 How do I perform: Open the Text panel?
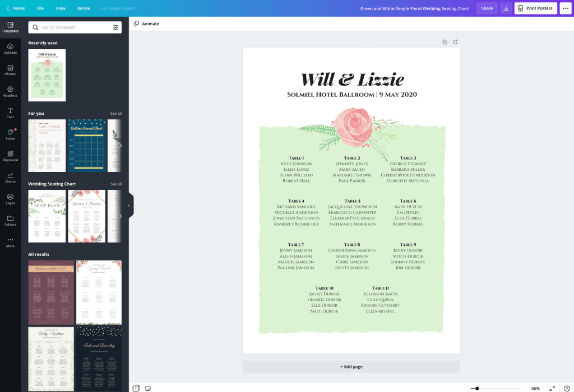click(x=10, y=113)
